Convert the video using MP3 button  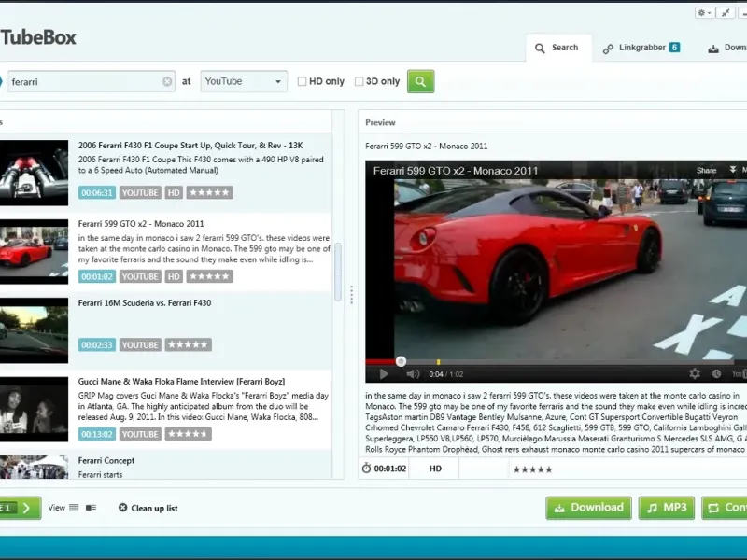click(666, 508)
